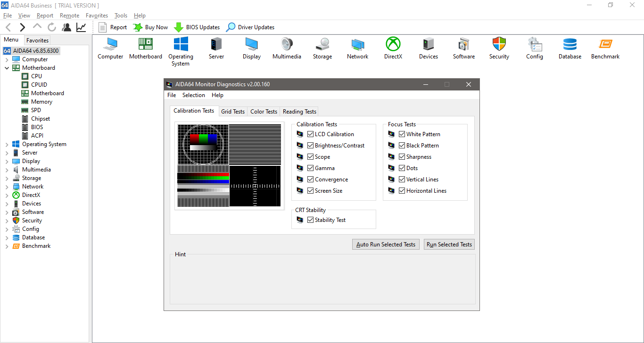Expand the Computer tree node
Screen dimensions: 644x343
coord(7,60)
